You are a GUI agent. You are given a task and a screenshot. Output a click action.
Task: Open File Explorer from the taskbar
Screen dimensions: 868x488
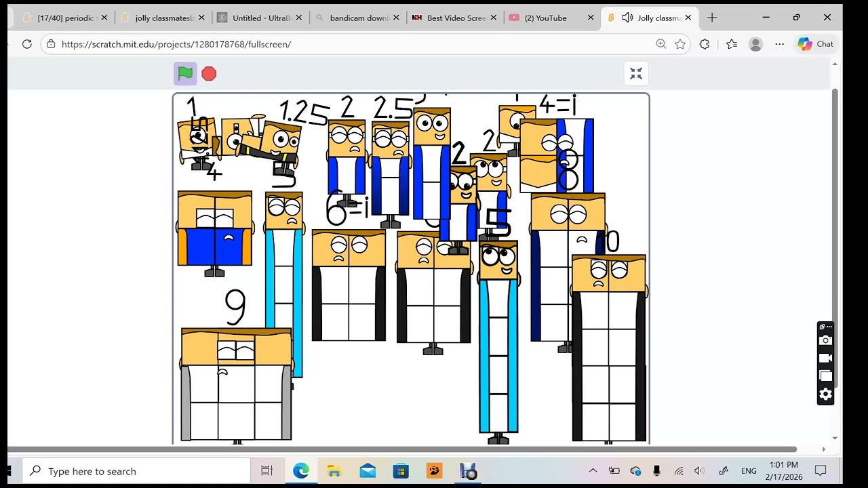[334, 471]
